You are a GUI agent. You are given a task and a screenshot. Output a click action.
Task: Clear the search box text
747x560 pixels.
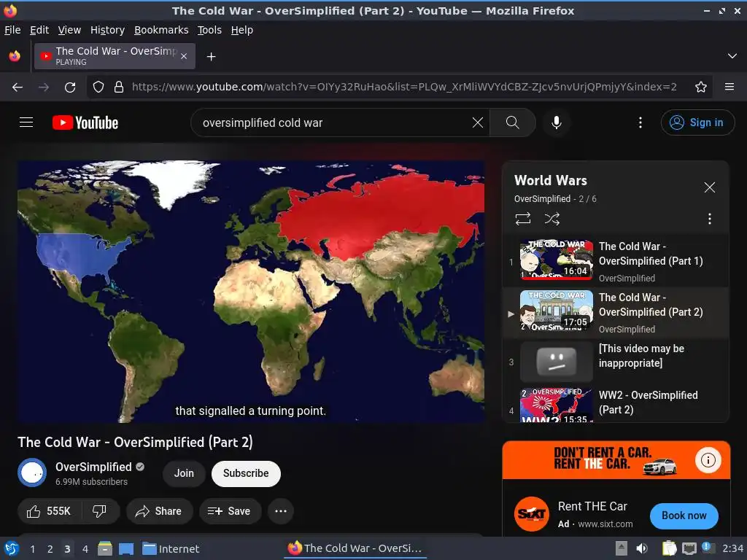click(x=477, y=122)
